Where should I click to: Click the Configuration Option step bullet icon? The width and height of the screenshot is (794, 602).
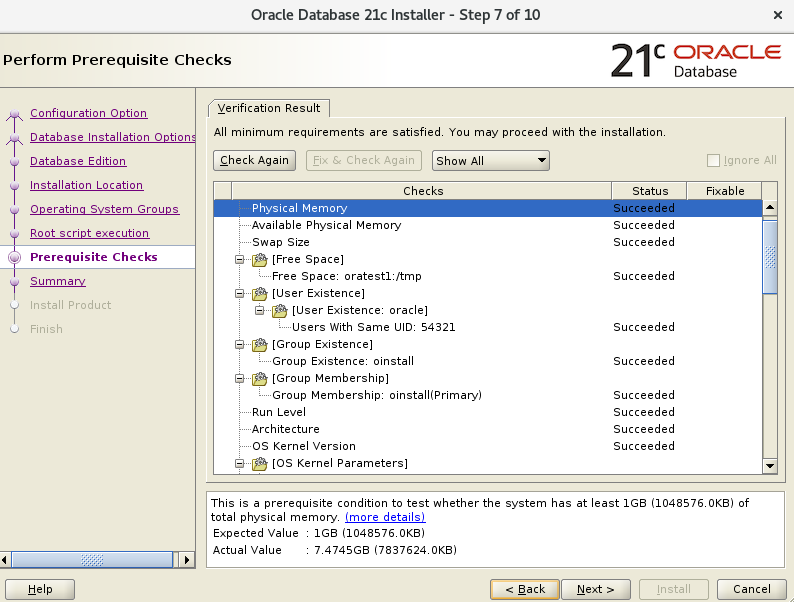click(x=15, y=113)
